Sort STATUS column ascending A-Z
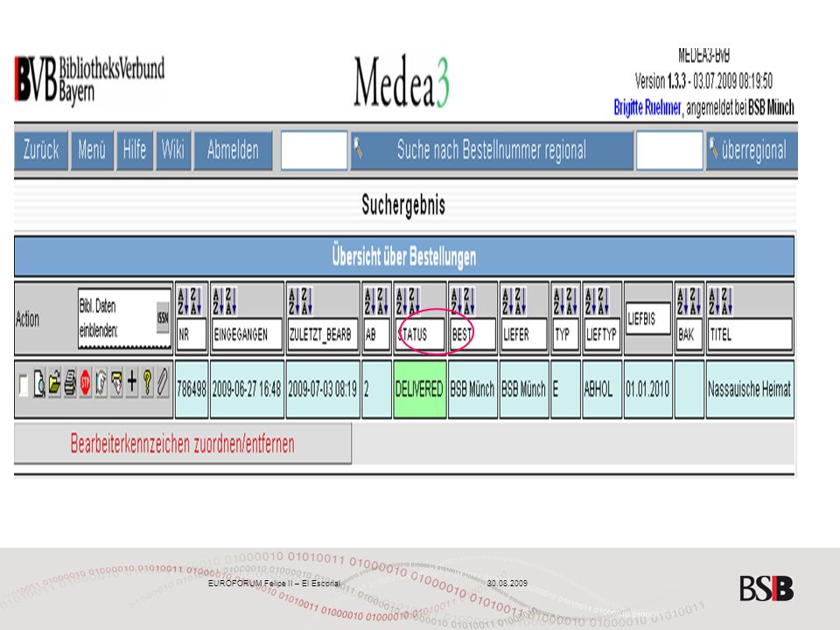This screenshot has height=630, width=840. coord(401,301)
